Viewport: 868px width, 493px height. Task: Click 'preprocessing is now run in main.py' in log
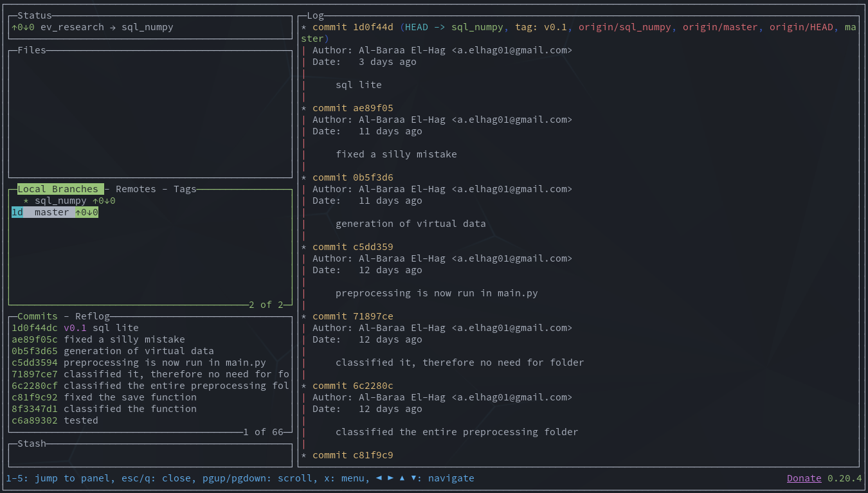437,293
